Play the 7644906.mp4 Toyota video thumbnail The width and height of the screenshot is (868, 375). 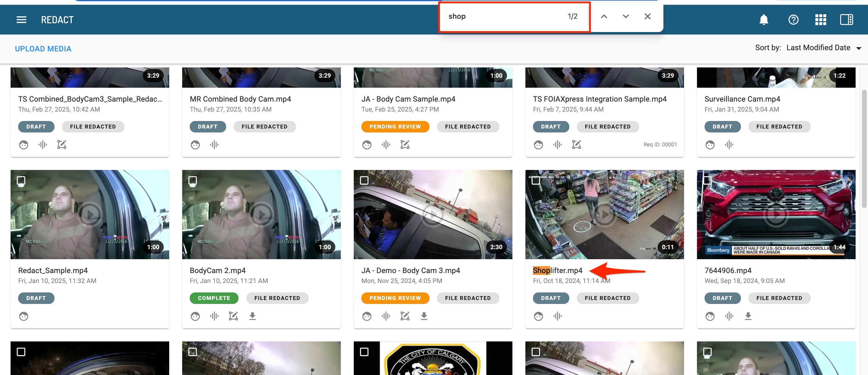[776, 214]
